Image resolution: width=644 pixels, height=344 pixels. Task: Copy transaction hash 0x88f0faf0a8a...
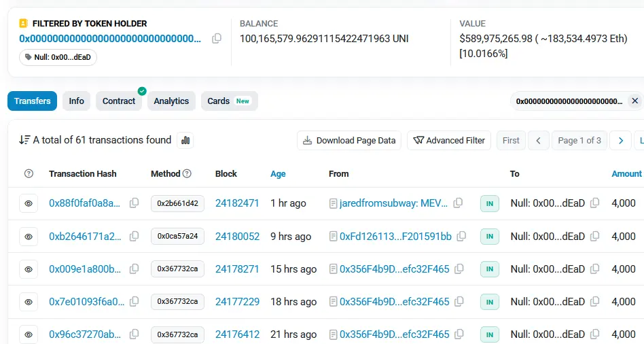click(x=134, y=203)
